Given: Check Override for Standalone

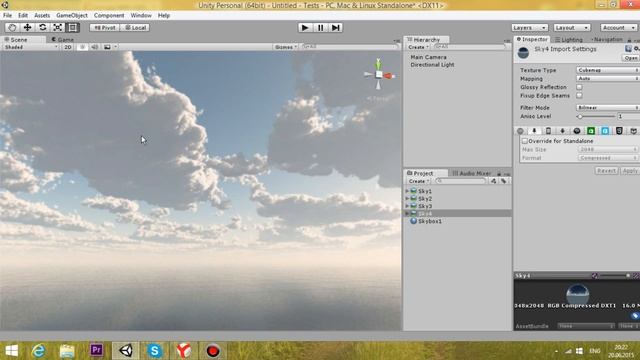Looking at the screenshot, I should click(x=525, y=141).
